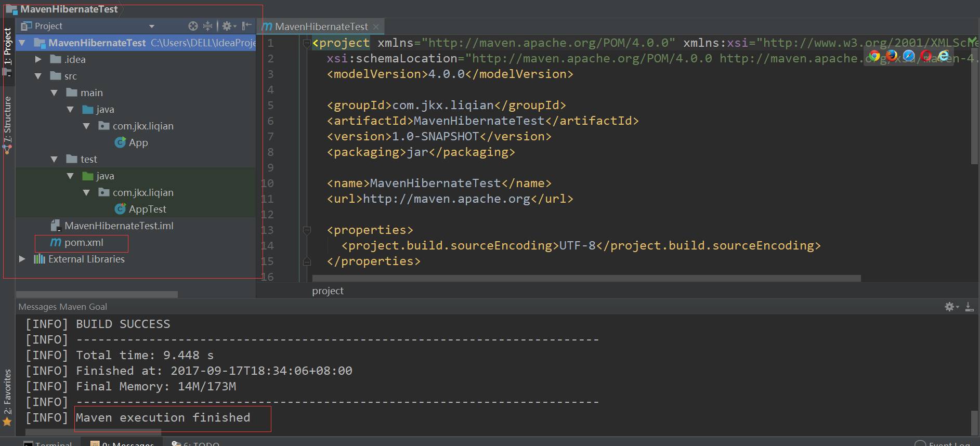Open the 2: Favorites side tab

pyautogui.click(x=7, y=398)
